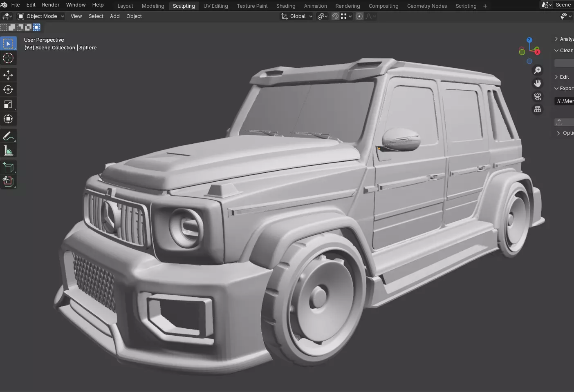
Task: Select the Annotate pencil tool
Action: click(x=8, y=136)
